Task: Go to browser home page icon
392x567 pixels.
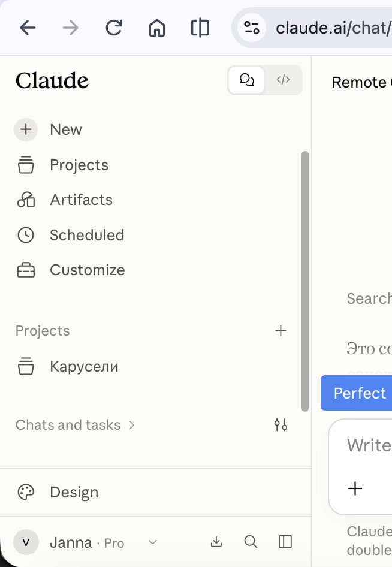Action: (x=157, y=28)
